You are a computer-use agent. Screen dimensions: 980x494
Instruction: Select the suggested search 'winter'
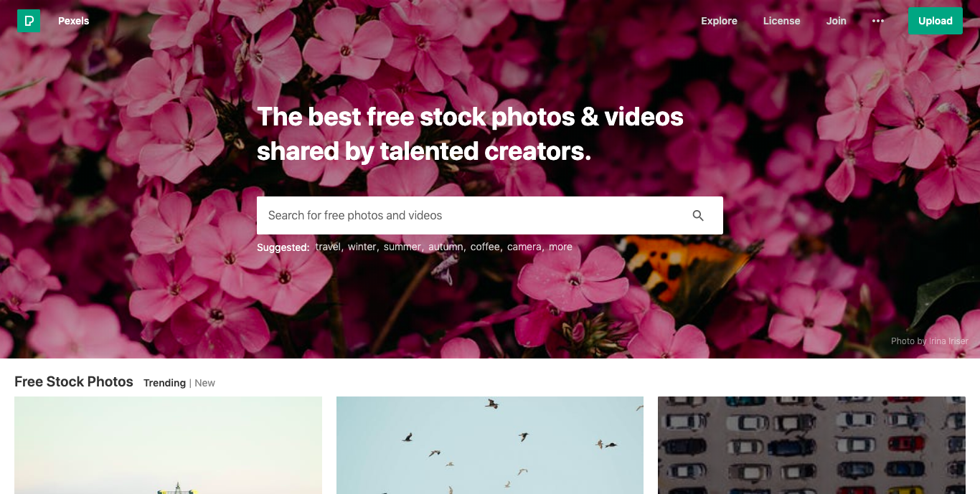coord(362,247)
